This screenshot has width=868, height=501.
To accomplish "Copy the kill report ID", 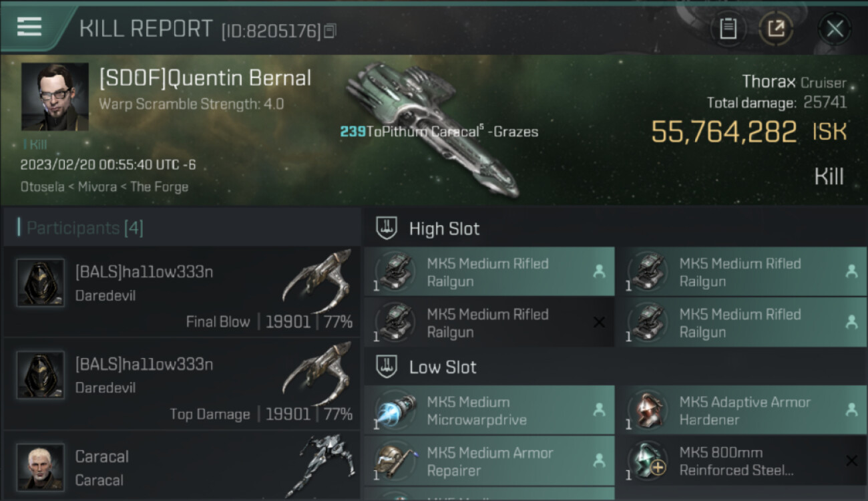I will pyautogui.click(x=331, y=31).
